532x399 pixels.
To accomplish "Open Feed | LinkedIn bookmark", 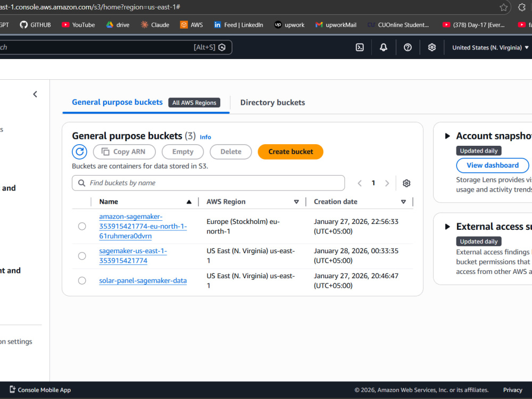I will 238,25.
